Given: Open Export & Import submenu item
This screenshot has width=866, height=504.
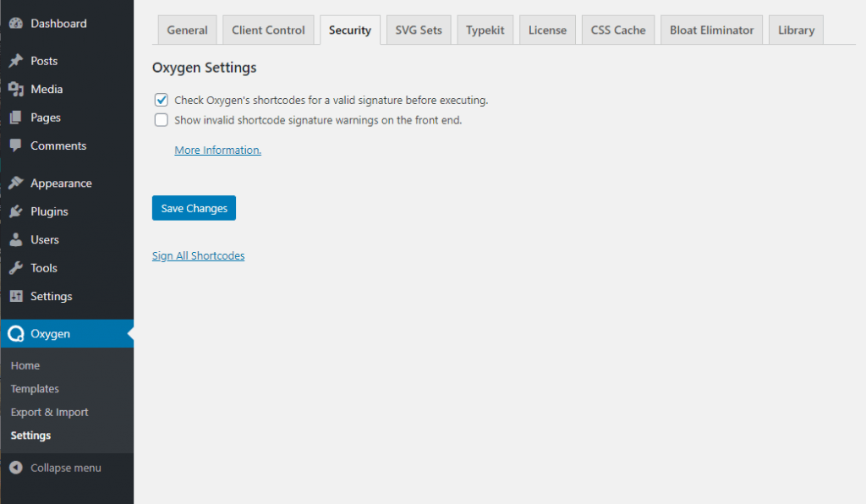Looking at the screenshot, I should tap(49, 412).
